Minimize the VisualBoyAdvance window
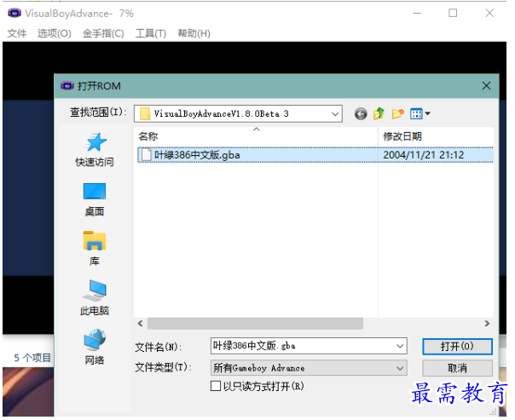The height and width of the screenshot is (420, 515). pos(417,13)
